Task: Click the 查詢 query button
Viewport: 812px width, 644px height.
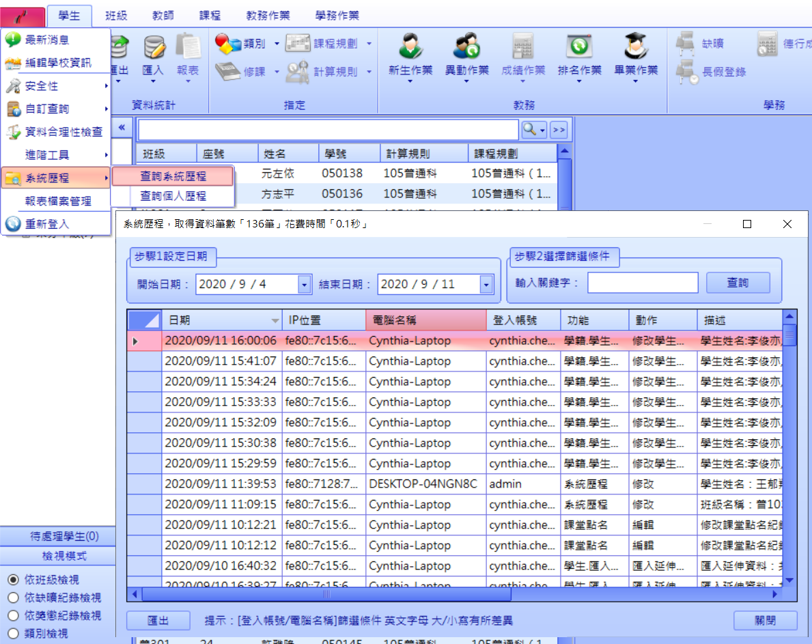Action: [x=738, y=283]
